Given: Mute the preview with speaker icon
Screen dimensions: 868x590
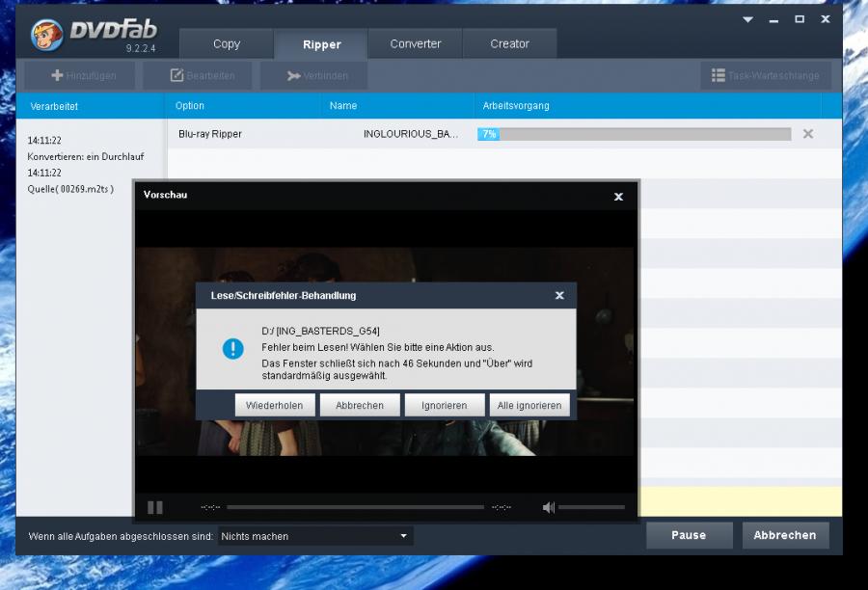Looking at the screenshot, I should click(x=548, y=507).
